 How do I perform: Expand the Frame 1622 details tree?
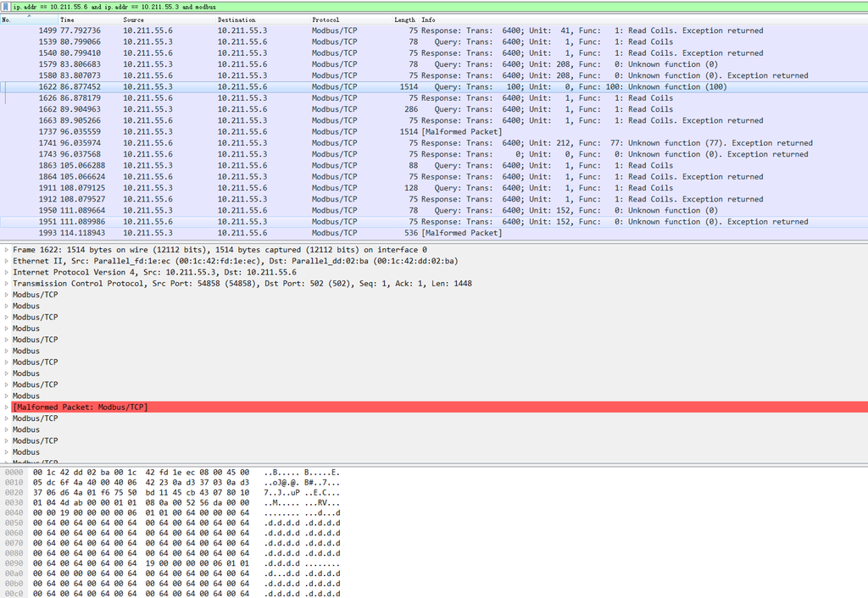(x=7, y=250)
